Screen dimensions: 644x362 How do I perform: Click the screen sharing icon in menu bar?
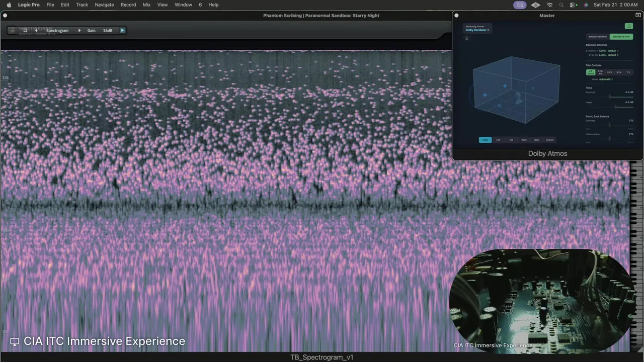click(x=520, y=5)
